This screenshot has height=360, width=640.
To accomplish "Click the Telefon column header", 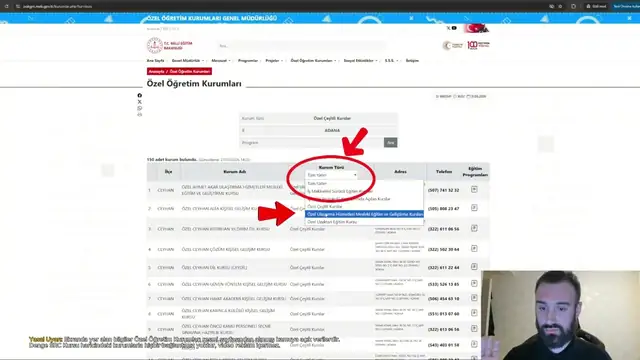I will pyautogui.click(x=444, y=172).
